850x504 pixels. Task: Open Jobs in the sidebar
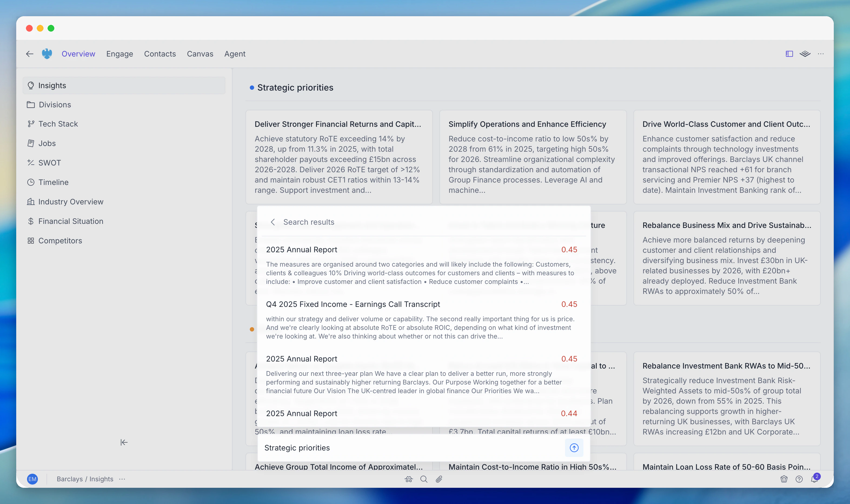tap(124, 143)
